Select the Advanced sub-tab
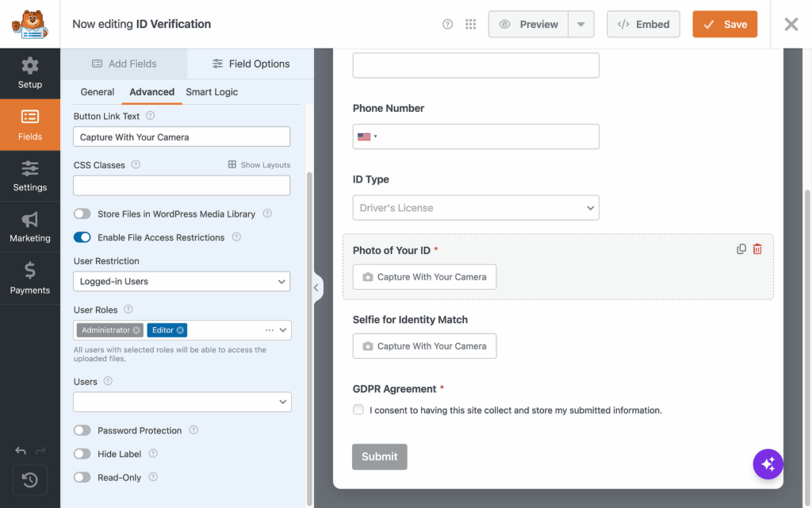 (x=151, y=92)
